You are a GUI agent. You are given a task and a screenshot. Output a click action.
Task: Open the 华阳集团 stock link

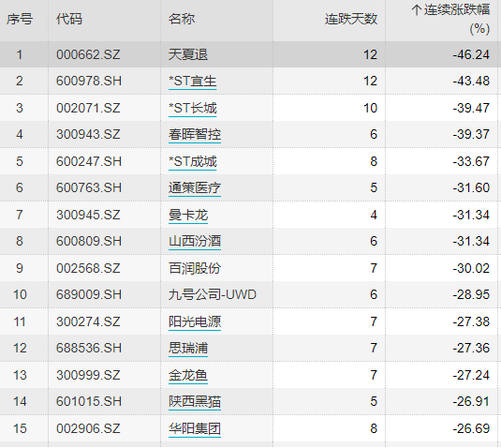point(195,428)
